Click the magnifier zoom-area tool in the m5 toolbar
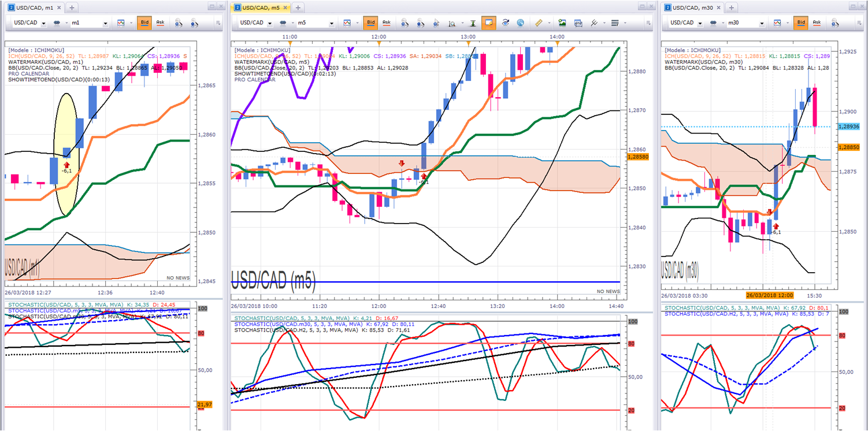 452,24
